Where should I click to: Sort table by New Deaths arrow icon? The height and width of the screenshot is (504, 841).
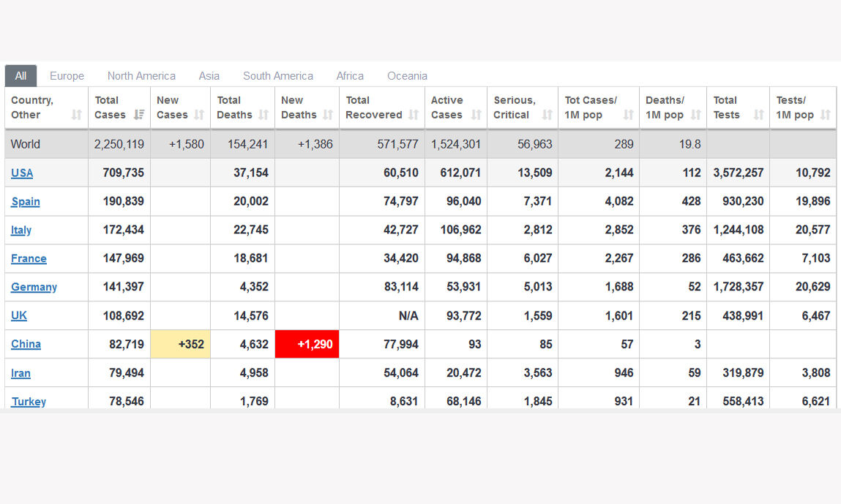tap(328, 115)
